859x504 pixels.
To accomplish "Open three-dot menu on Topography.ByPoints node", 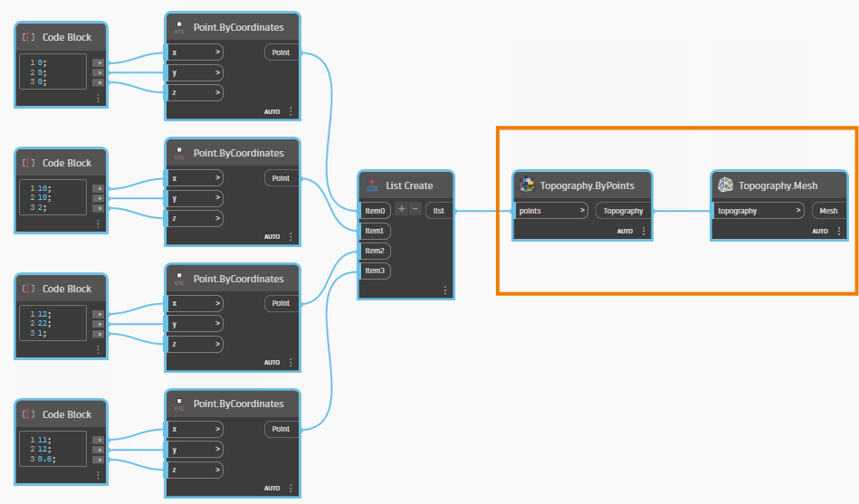I will pyautogui.click(x=644, y=231).
